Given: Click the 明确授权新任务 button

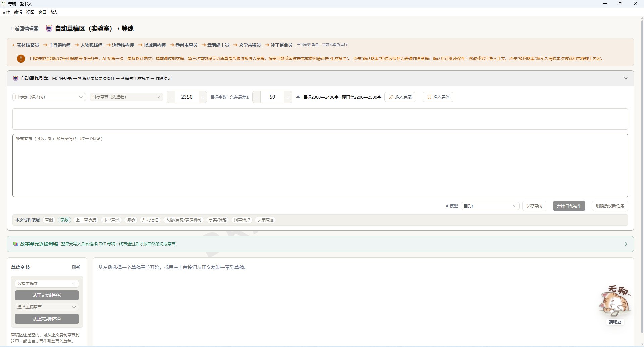Looking at the screenshot, I should [x=610, y=206].
